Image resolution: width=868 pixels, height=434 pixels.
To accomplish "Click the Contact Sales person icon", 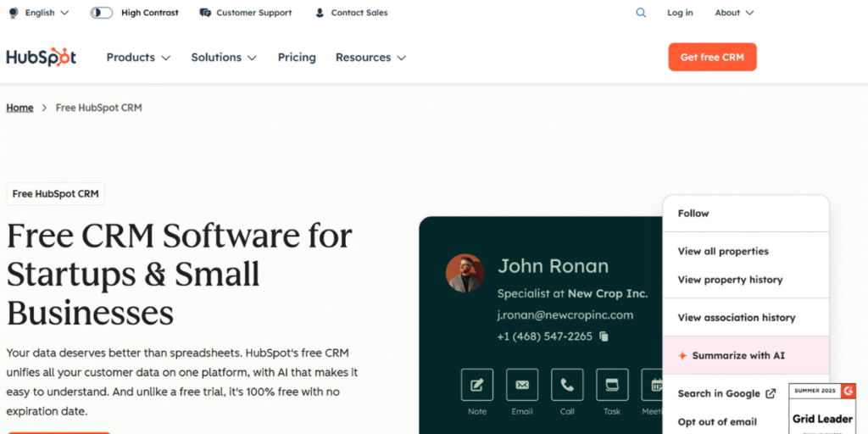I will [x=320, y=13].
